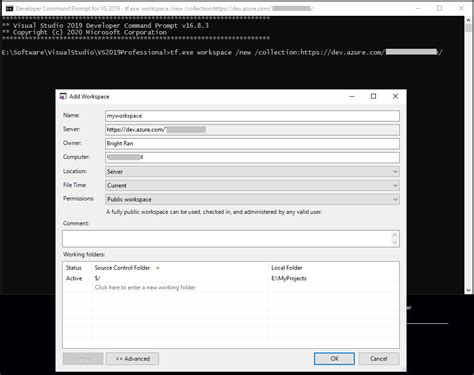This screenshot has height=375, width=474.
Task: Click the Server field with the dev.azure.com URL
Action: point(252,130)
